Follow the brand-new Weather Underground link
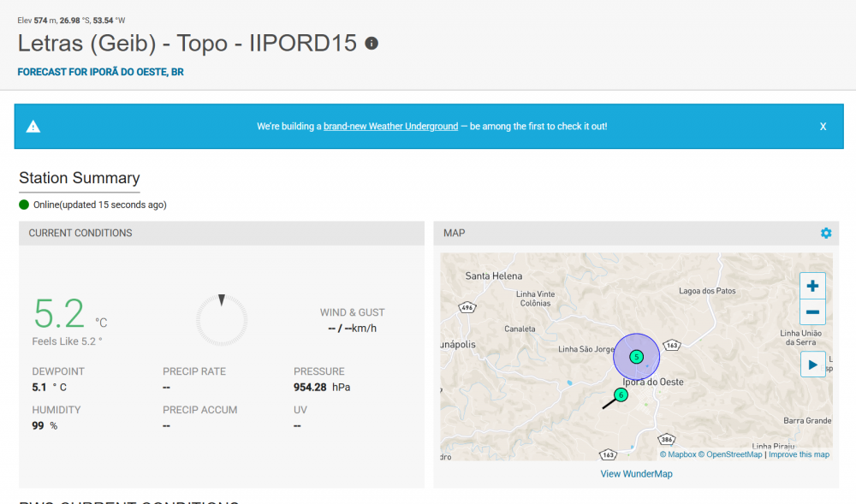Screen dimensions: 856x504 tap(390, 127)
